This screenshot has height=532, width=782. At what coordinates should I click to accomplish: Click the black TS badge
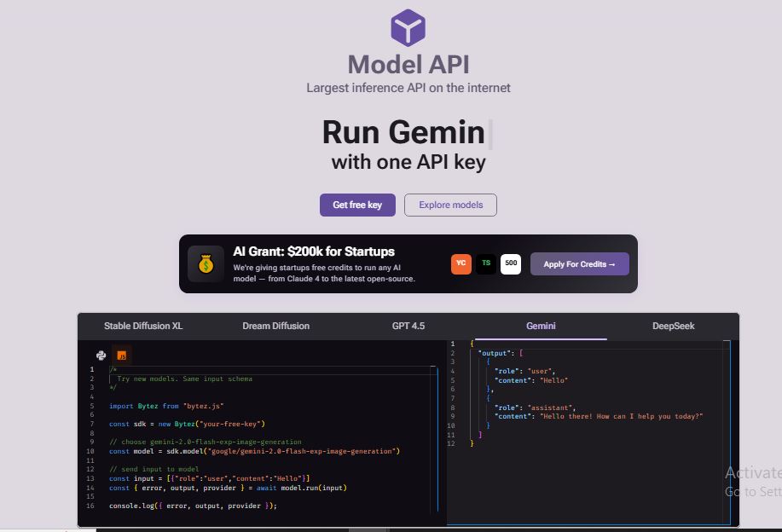[x=486, y=263]
